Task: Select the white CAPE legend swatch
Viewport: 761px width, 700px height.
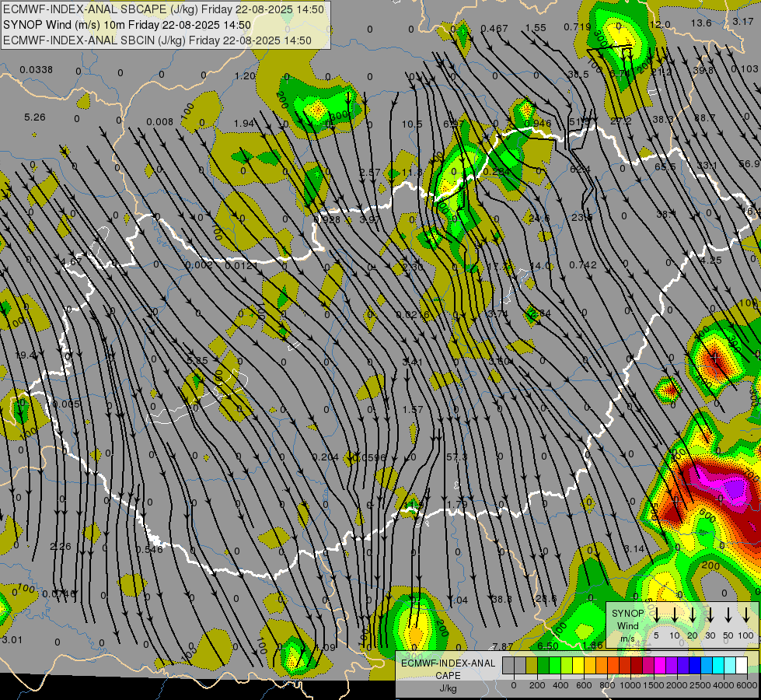Action: pos(741,665)
